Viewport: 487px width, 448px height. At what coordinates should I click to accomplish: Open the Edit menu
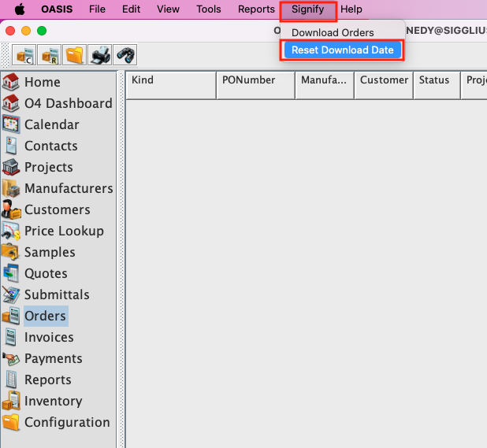[131, 9]
